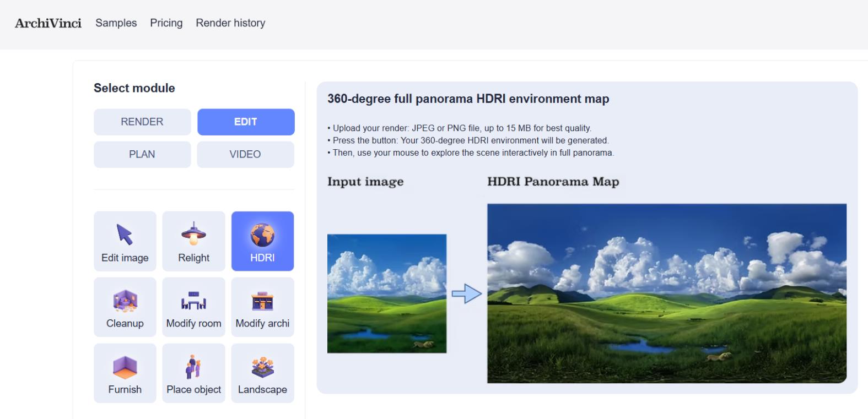This screenshot has width=868, height=419.
Task: Open the Relight lamp tool
Action: 193,241
